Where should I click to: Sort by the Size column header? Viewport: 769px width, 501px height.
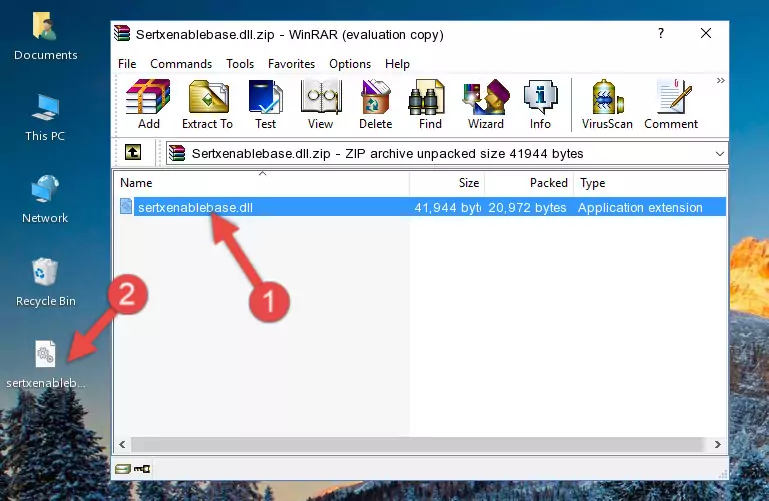coord(447,182)
